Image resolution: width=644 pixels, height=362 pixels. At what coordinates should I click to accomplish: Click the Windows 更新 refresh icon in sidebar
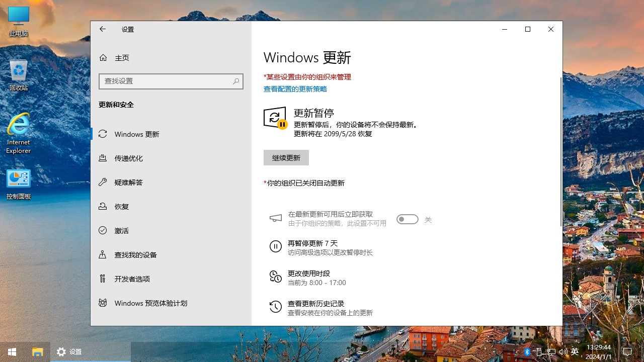click(x=103, y=134)
